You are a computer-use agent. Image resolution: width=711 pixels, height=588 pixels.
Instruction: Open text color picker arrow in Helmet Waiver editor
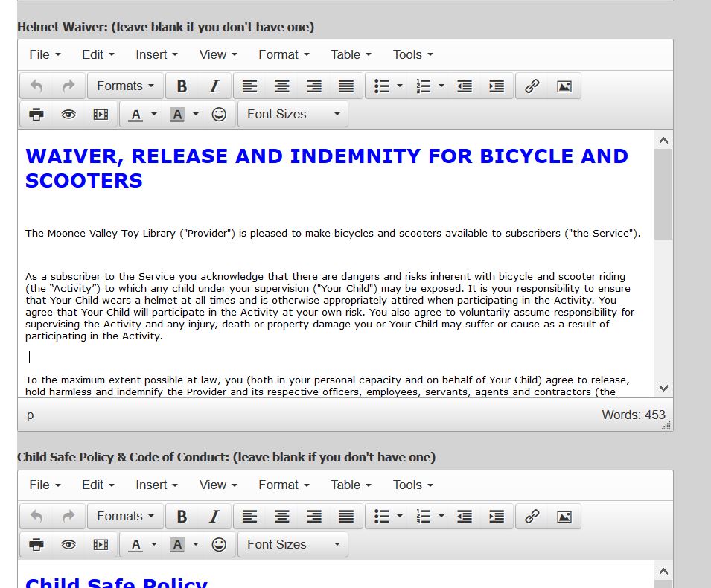(x=154, y=115)
